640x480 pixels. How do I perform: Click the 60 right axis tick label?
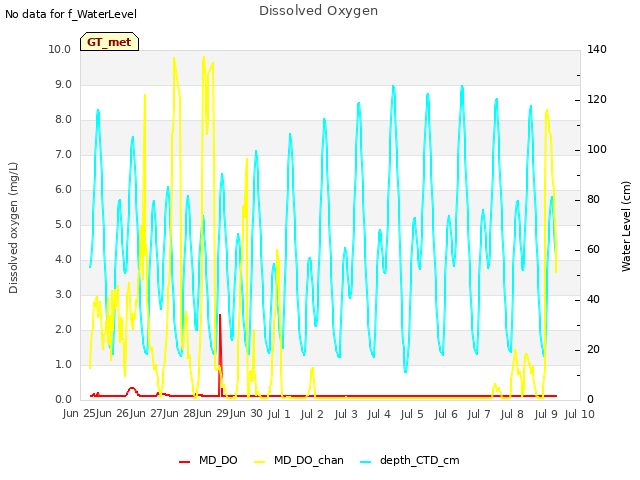click(x=593, y=249)
